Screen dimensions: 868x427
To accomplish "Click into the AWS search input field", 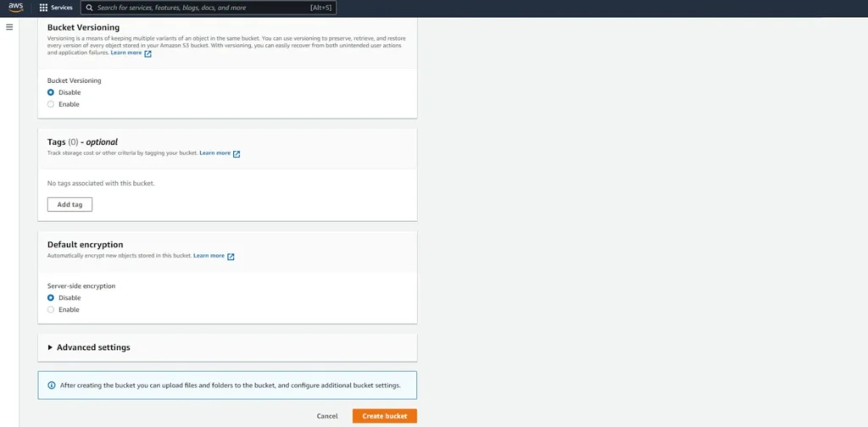I will (x=203, y=8).
